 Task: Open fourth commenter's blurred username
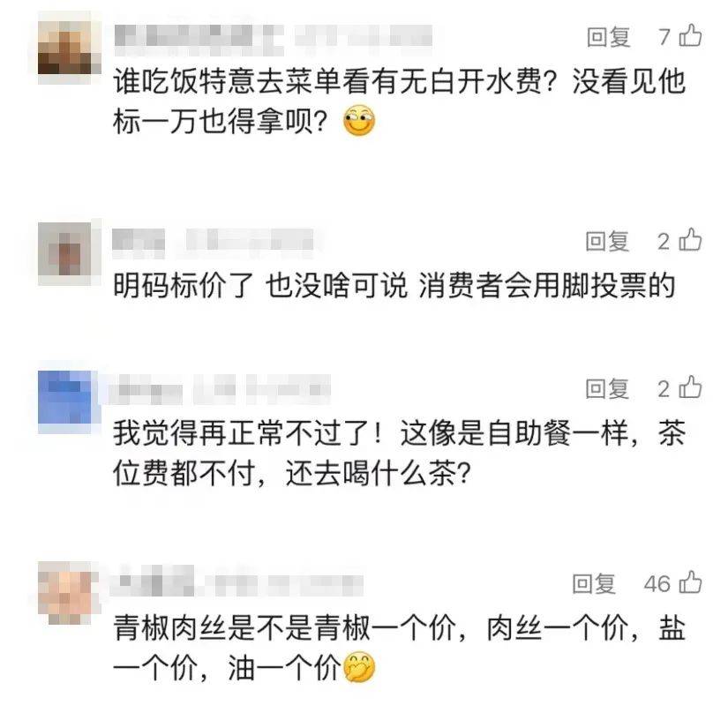click(x=236, y=583)
